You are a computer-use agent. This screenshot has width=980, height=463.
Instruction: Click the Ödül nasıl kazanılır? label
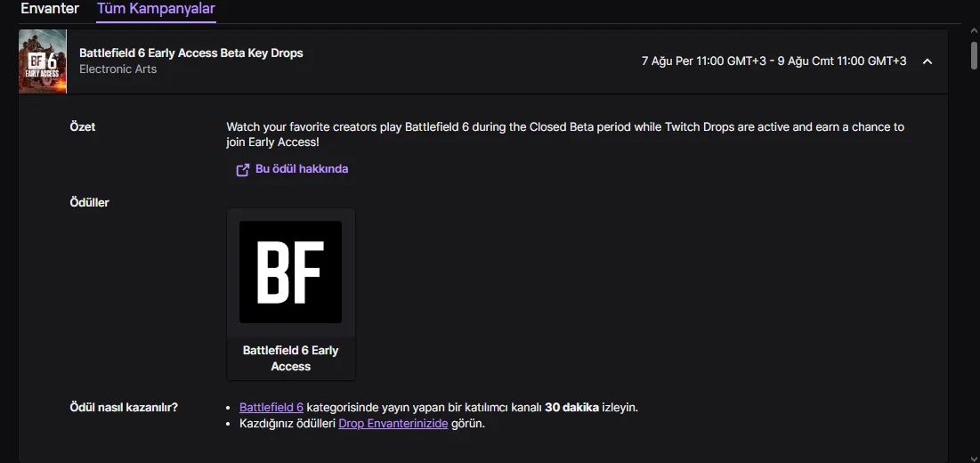click(124, 408)
